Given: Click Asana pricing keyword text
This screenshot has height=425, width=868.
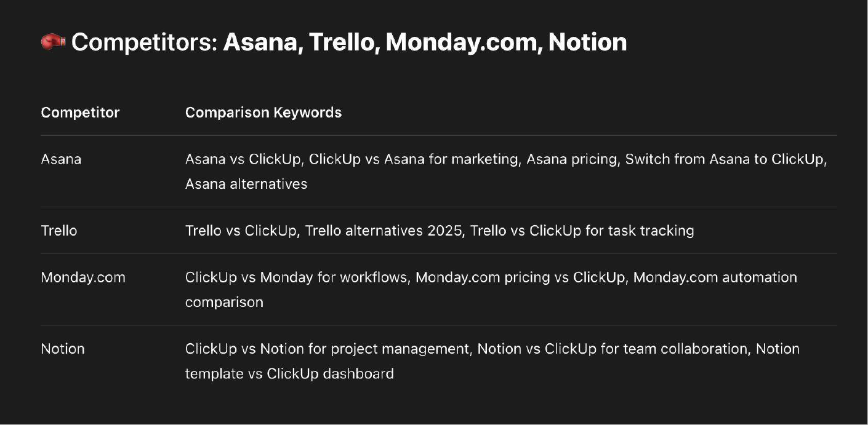Looking at the screenshot, I should [x=572, y=159].
